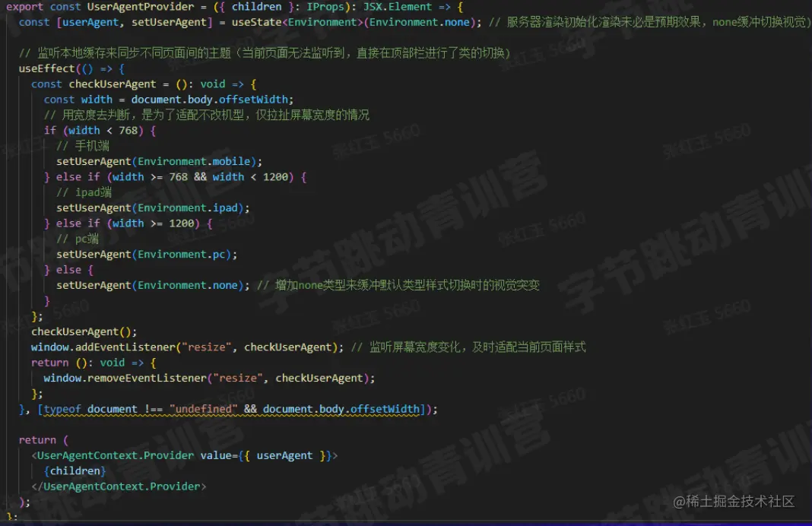Click the '@稀土掘金技术社区' attribution text
This screenshot has height=526, width=812.
click(x=734, y=501)
